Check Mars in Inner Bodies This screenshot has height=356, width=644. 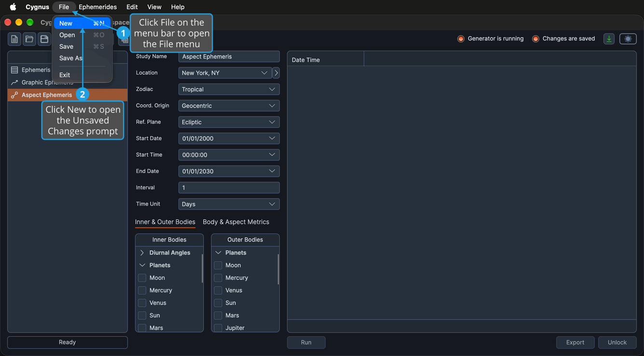[142, 328]
